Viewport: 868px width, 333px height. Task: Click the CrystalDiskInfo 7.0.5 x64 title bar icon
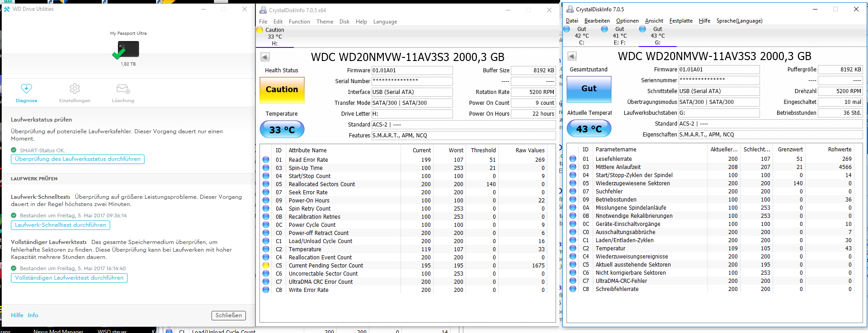(x=263, y=10)
